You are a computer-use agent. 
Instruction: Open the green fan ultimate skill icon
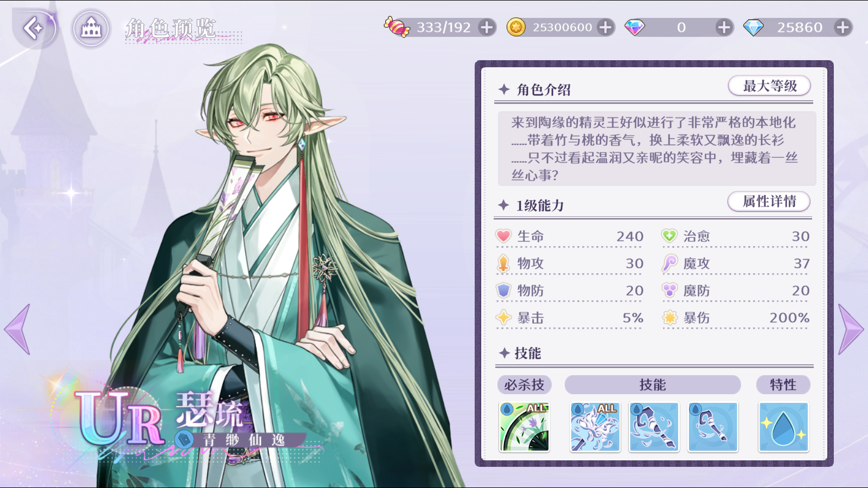point(524,427)
